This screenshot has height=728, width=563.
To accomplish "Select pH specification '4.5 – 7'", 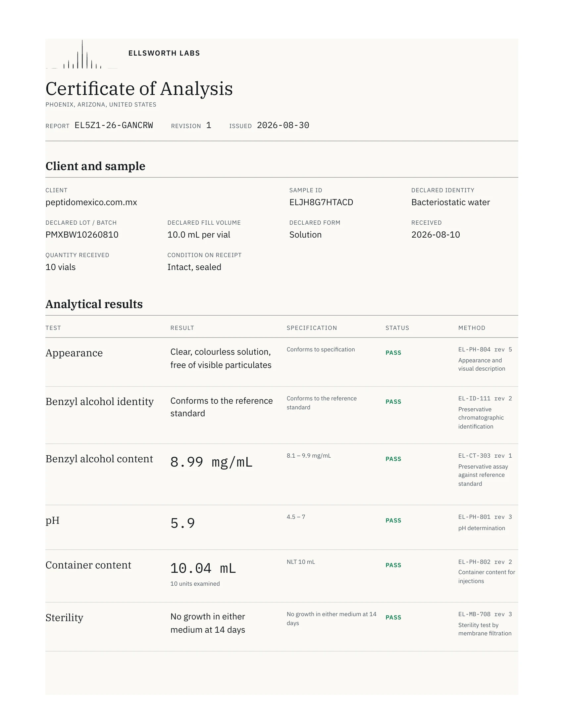I will pyautogui.click(x=296, y=517).
